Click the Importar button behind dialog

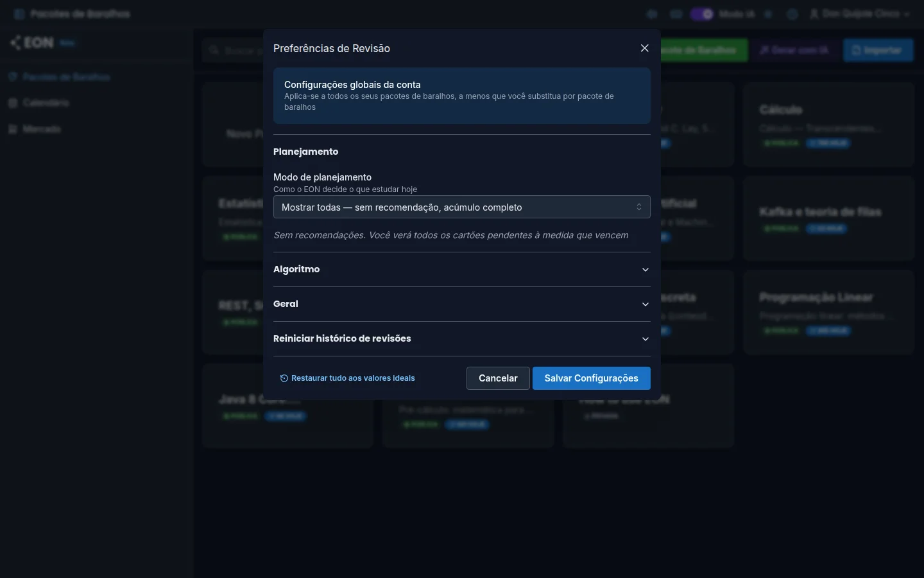(x=878, y=50)
